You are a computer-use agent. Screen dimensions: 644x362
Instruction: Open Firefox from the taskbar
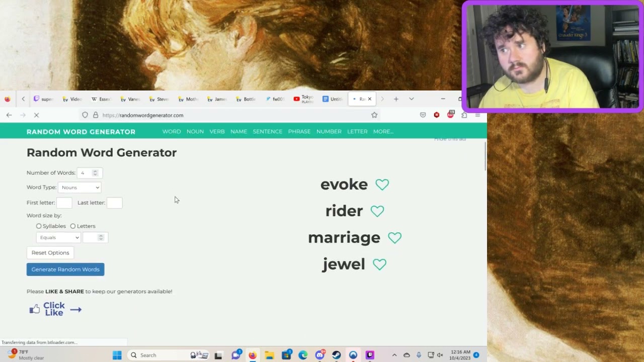point(252,355)
